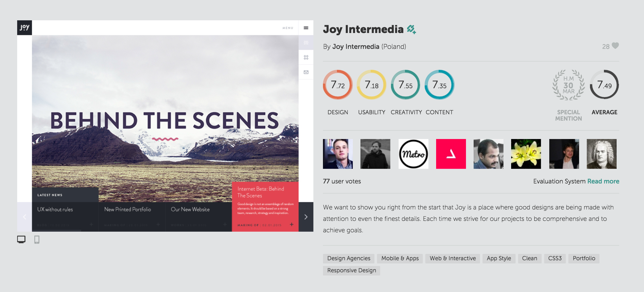
Task: Click the Content score circle 7.35
Action: [439, 85]
